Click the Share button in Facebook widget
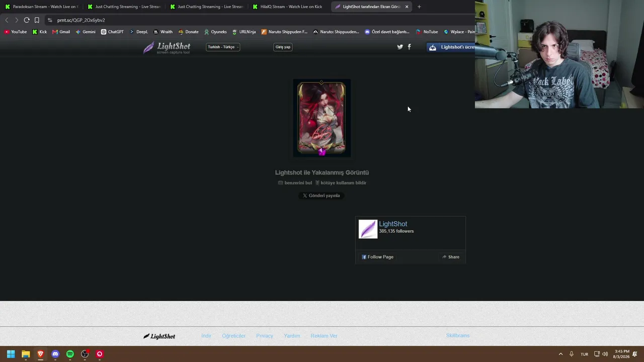Screen dimensions: 644x362 [451, 257]
